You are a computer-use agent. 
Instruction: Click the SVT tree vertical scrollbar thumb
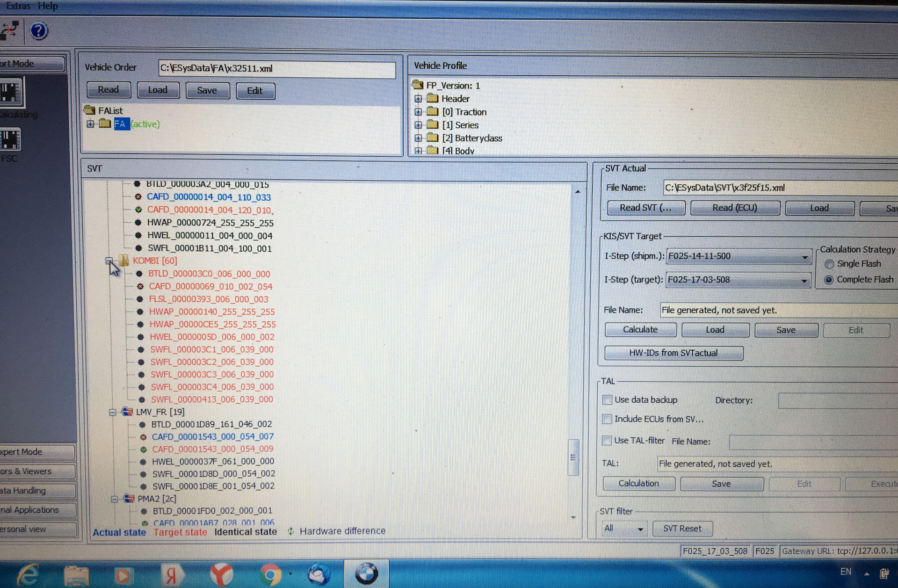[573, 457]
